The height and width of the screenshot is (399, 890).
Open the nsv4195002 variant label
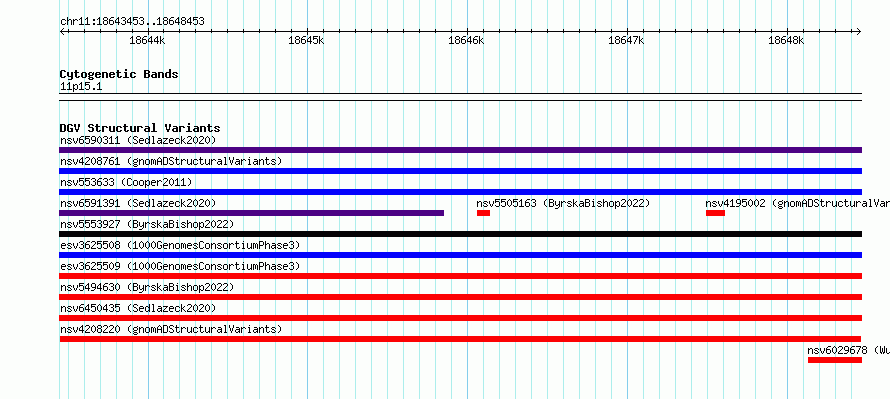[x=797, y=203]
